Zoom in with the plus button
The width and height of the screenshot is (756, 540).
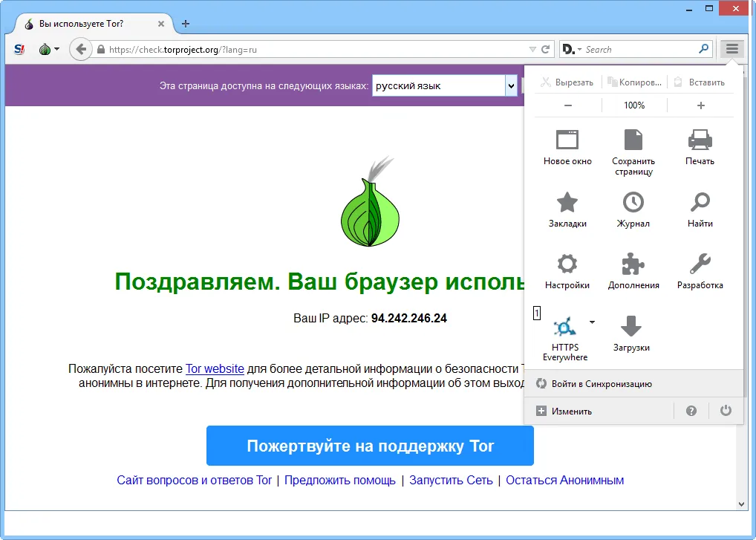coord(700,105)
